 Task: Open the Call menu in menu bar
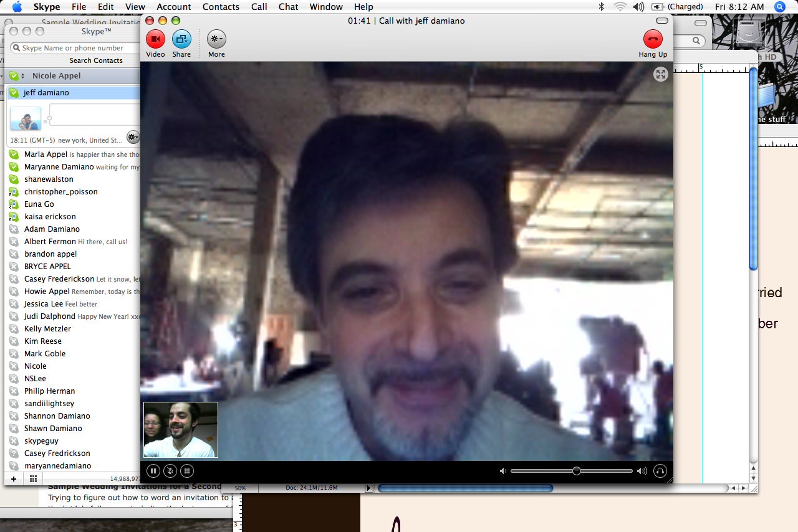[x=259, y=7]
